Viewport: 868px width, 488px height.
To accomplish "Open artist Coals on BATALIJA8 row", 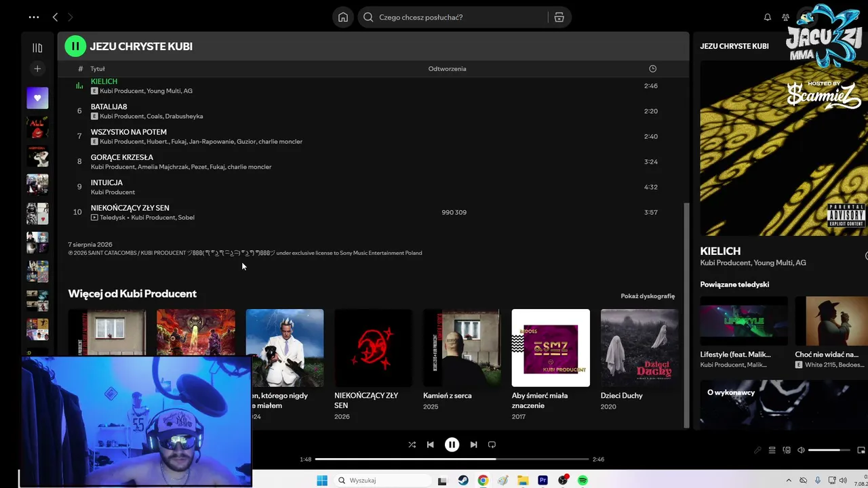I will pos(155,116).
